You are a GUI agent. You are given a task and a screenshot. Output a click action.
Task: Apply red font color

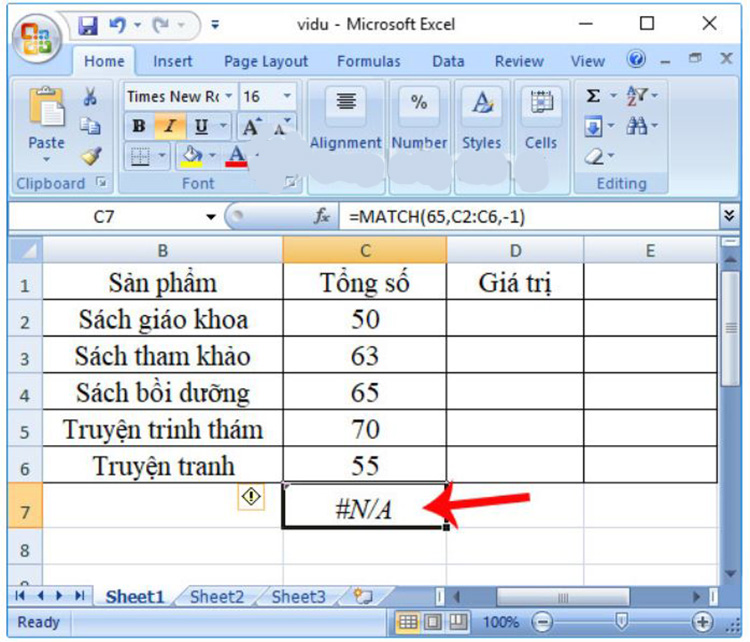[237, 156]
